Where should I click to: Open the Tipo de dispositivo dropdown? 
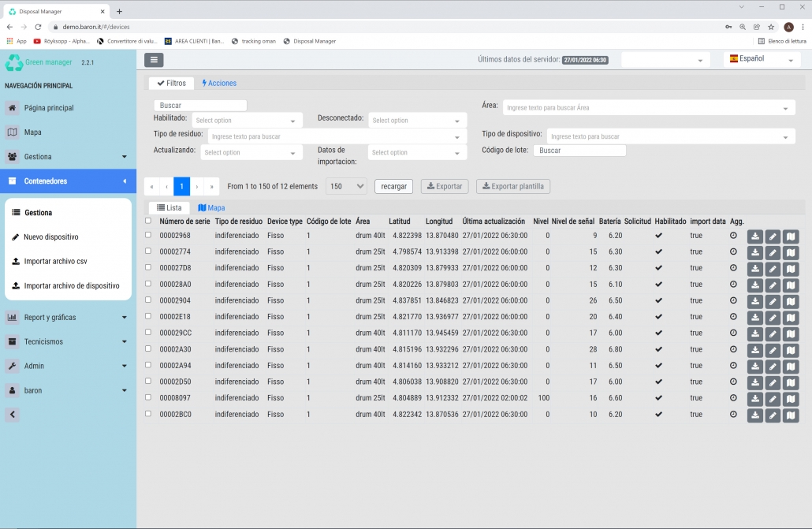[671, 136]
